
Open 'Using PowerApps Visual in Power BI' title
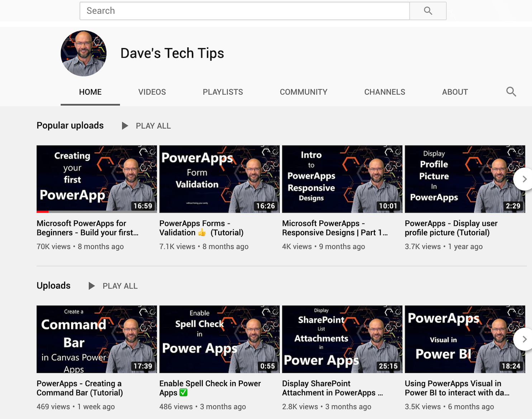(457, 388)
